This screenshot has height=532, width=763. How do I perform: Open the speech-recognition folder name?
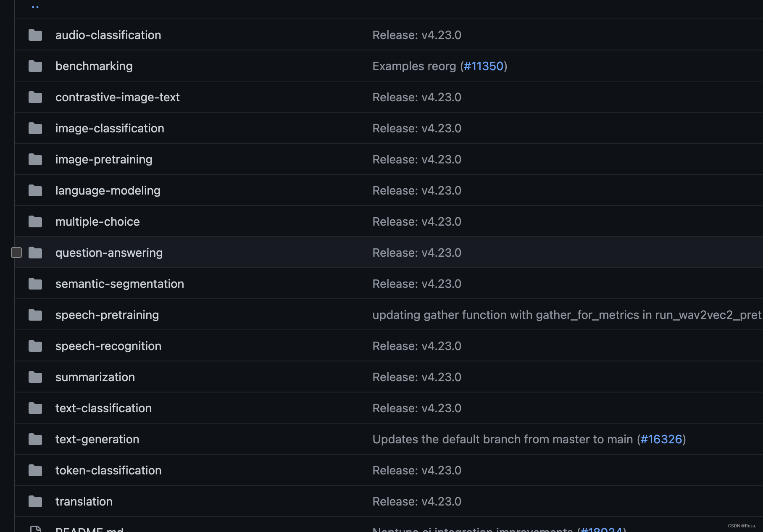pos(108,346)
